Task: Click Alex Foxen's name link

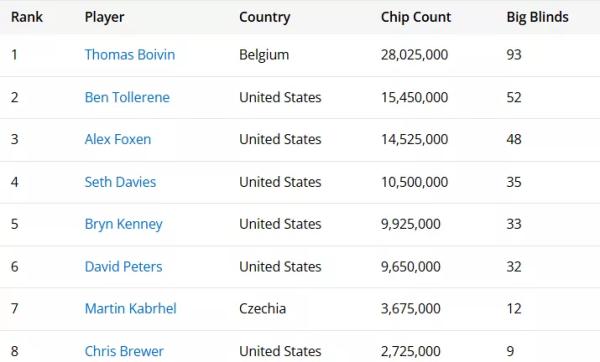Action: pyautogui.click(x=118, y=139)
